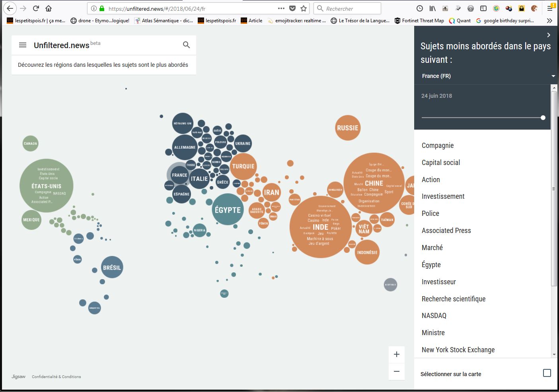
Task: Zoom in the map with plus button
Action: point(396,354)
